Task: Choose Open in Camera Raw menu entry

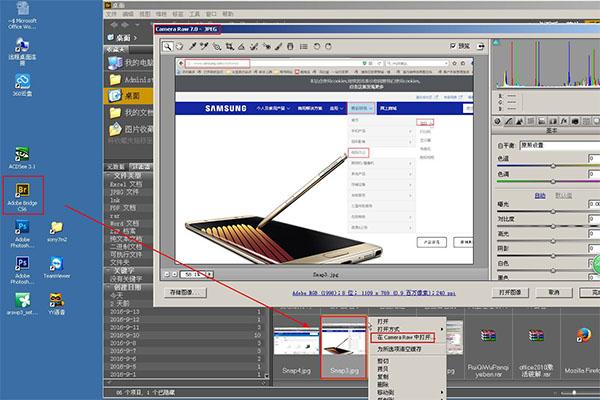Action: pos(403,338)
